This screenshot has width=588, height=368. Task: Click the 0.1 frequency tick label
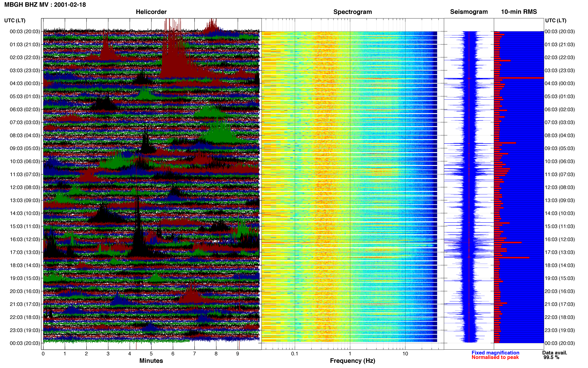295,354
